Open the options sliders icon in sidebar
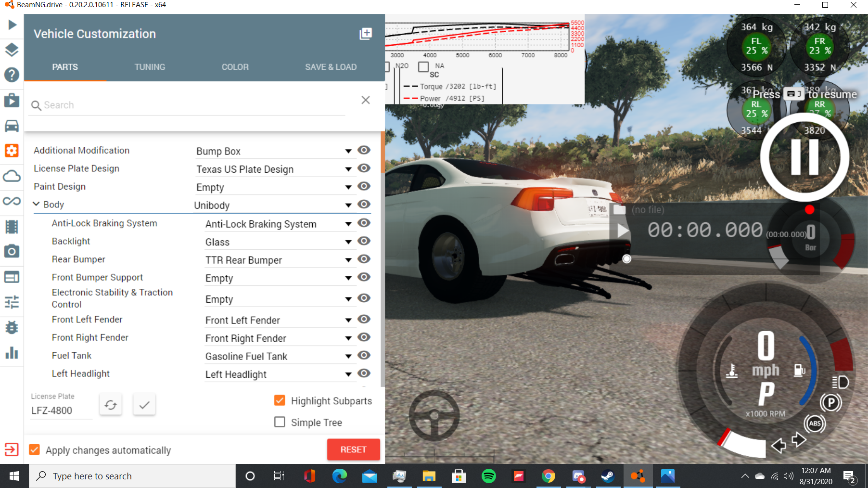This screenshot has height=488, width=868. 12,302
